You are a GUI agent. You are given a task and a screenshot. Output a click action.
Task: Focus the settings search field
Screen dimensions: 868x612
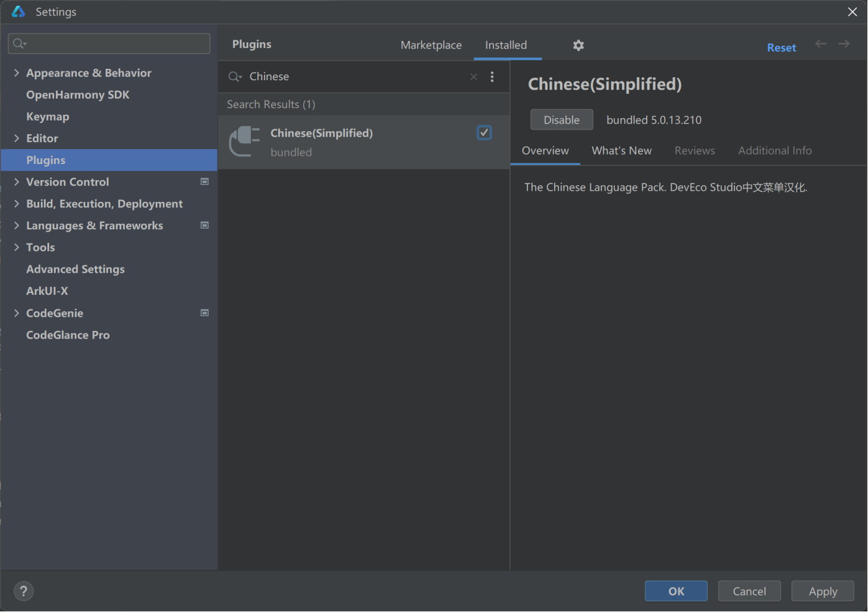coord(109,43)
